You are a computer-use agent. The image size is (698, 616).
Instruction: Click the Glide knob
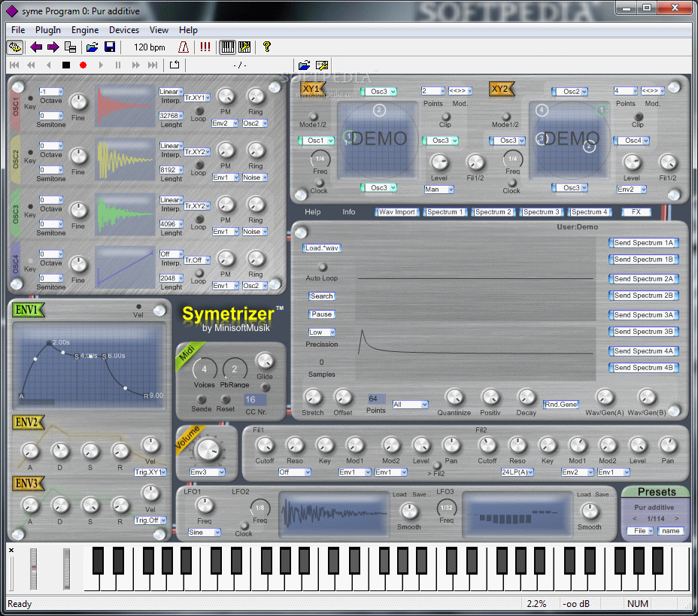pyautogui.click(x=265, y=361)
